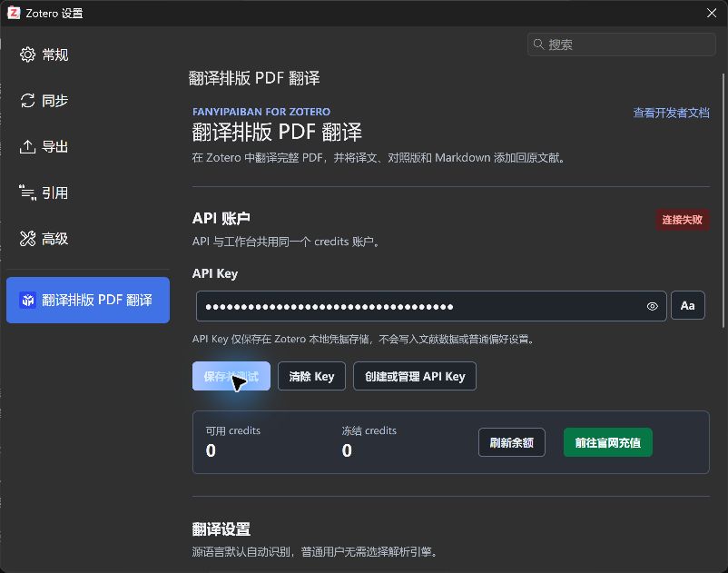
Task: Click the magnifier icon in search box
Action: coord(538,44)
